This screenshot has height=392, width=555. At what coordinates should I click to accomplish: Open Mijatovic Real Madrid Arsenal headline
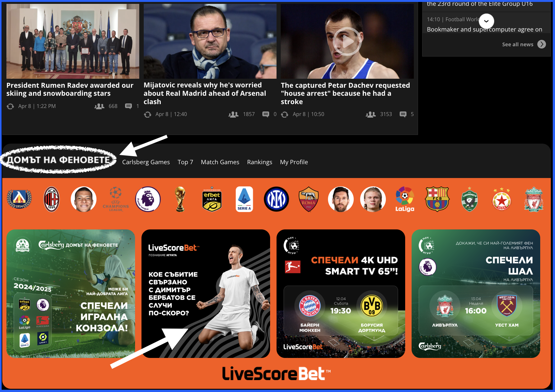coord(205,93)
